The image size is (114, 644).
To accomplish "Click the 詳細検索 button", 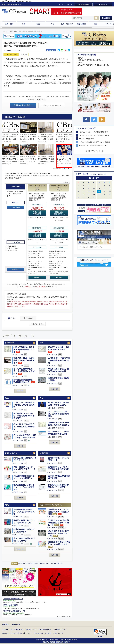I will 106,18.
